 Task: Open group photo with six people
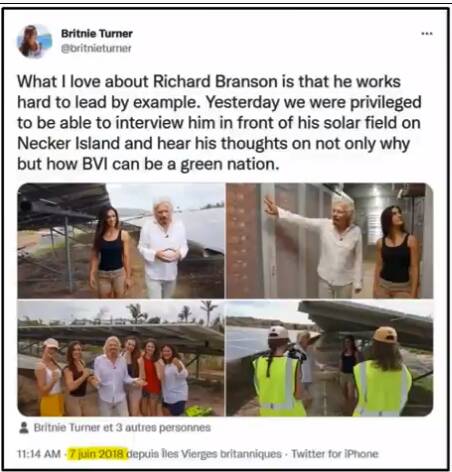pos(121,358)
